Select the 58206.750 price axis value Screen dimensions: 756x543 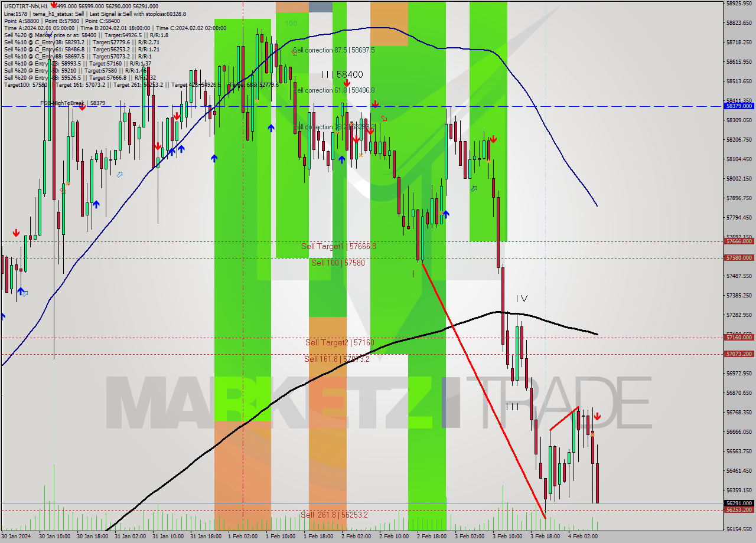tap(739, 140)
